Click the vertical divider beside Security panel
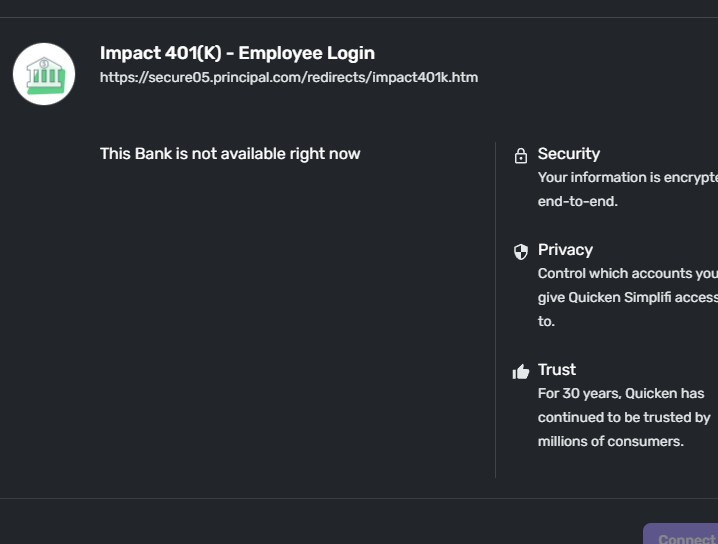Screen dimensions: 718x544 (x=495, y=310)
